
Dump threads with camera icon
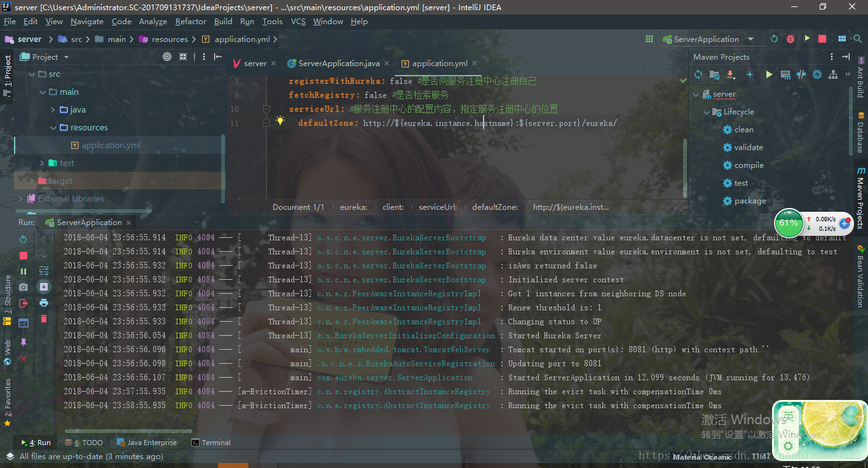coord(24,287)
